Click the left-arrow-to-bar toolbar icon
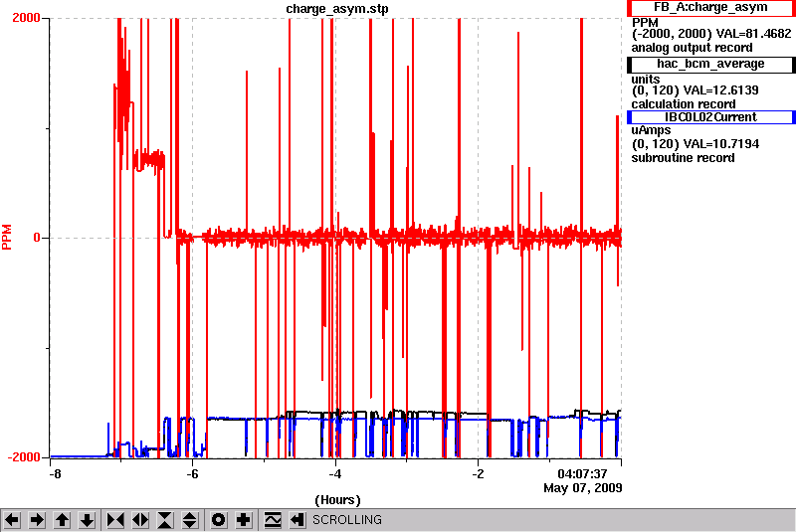This screenshot has width=796, height=532. 297,520
